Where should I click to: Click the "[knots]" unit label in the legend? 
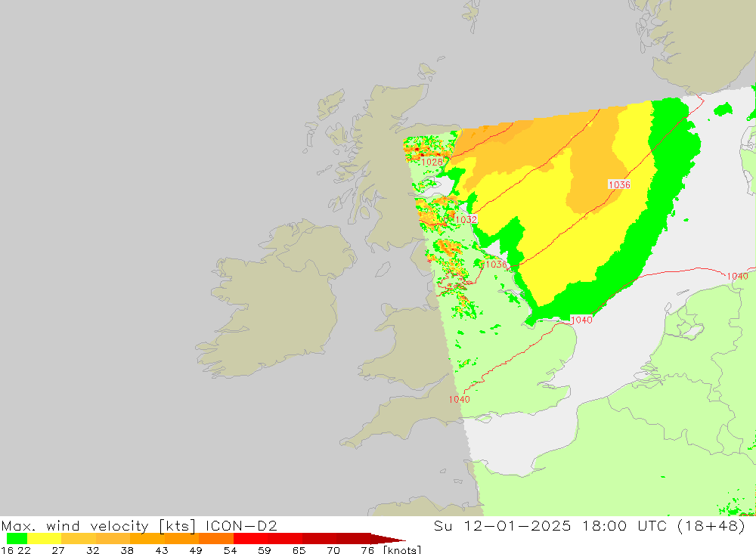[x=402, y=549]
